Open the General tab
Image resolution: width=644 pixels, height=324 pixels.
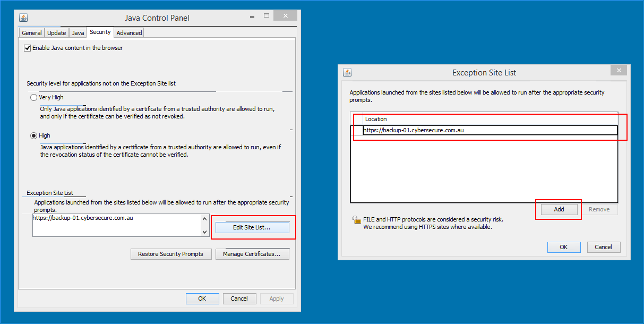point(32,33)
